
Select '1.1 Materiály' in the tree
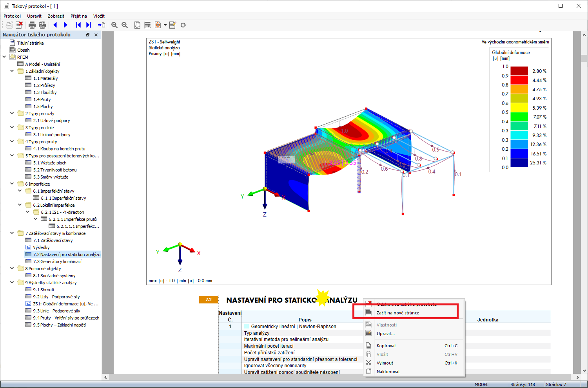tap(45, 78)
